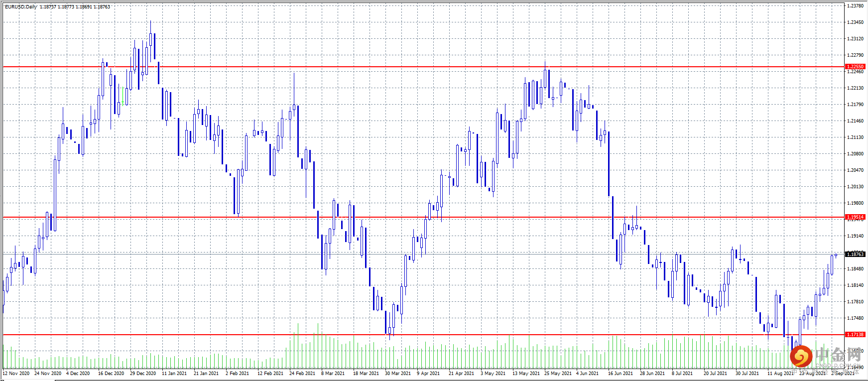Click the 30 Jul 2021 date label
868x381 pixels.
pos(747,374)
